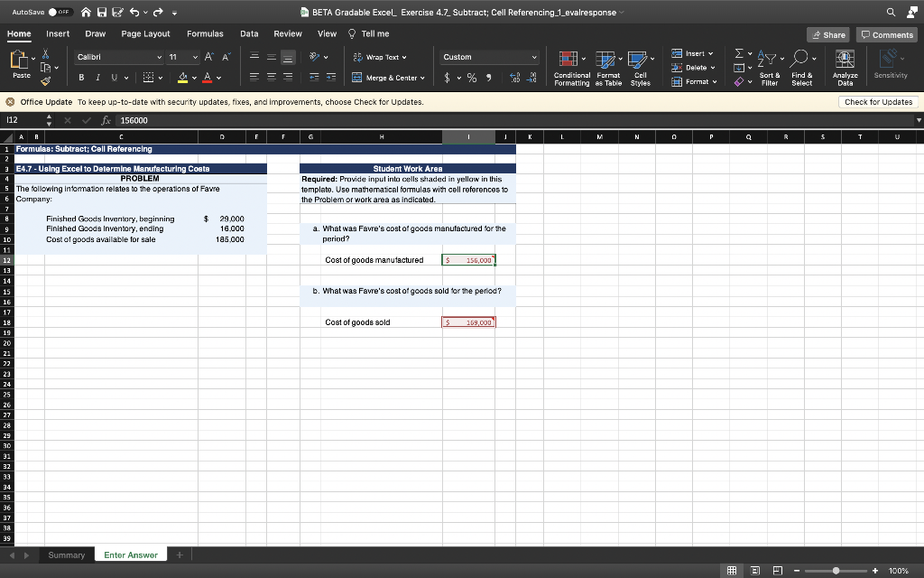Toggle Merge & Center
924x578 pixels.
coord(392,77)
